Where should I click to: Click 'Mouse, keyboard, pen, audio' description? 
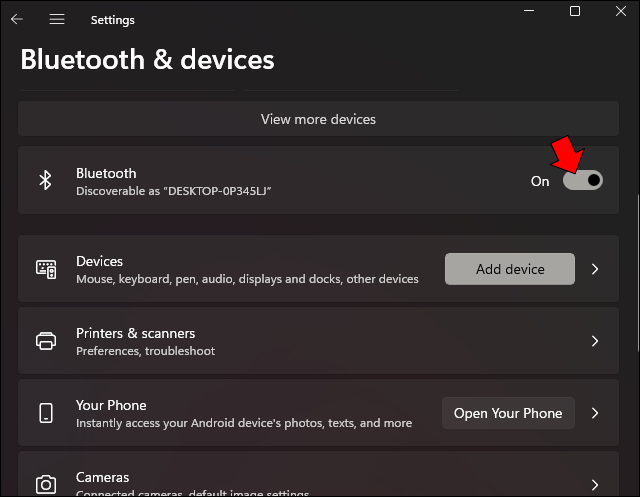click(247, 279)
